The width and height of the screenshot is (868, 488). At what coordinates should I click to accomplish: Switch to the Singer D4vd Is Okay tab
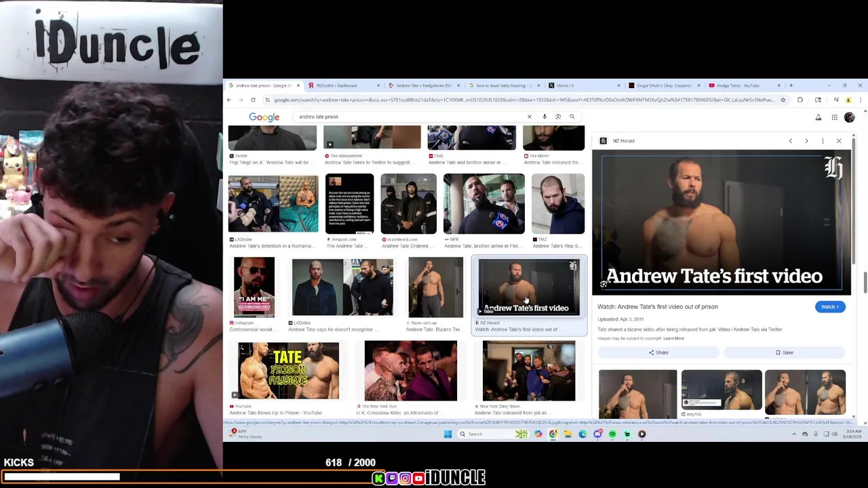click(663, 85)
